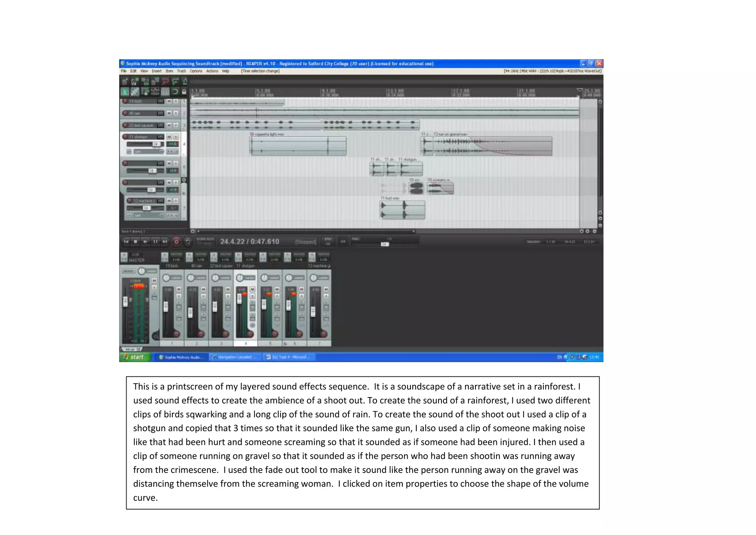Arm recording on 13 birds track

coord(126,101)
